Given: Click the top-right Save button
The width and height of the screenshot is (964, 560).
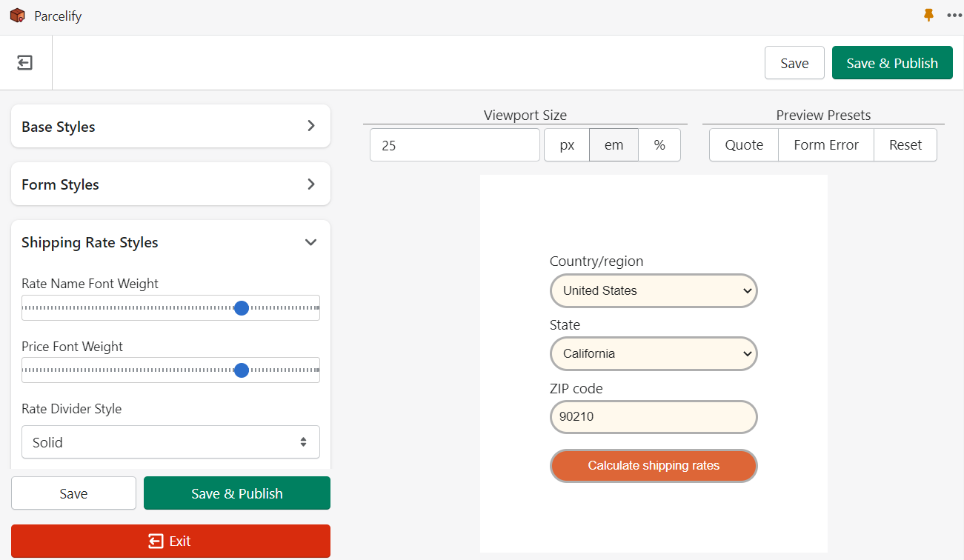Looking at the screenshot, I should pyautogui.click(x=794, y=63).
